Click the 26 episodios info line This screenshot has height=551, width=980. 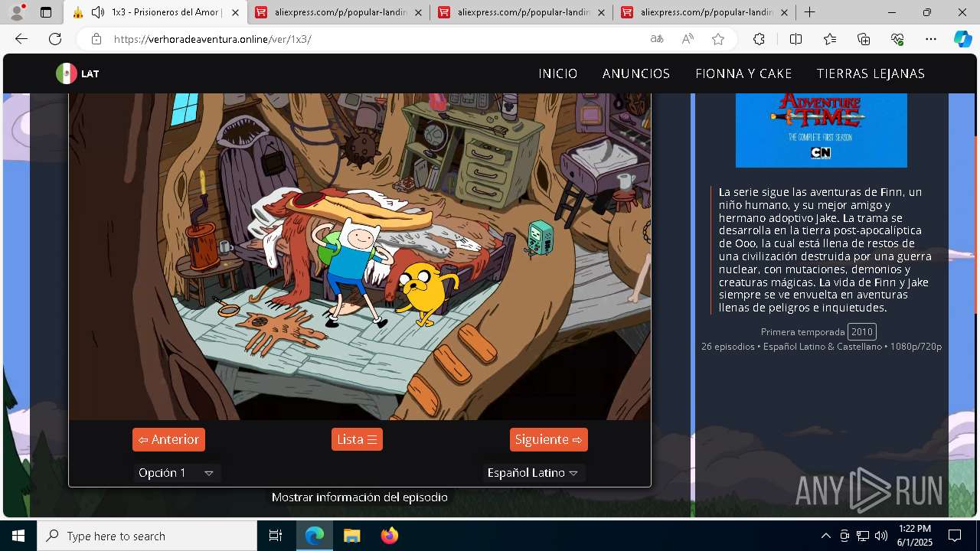pyautogui.click(x=822, y=347)
